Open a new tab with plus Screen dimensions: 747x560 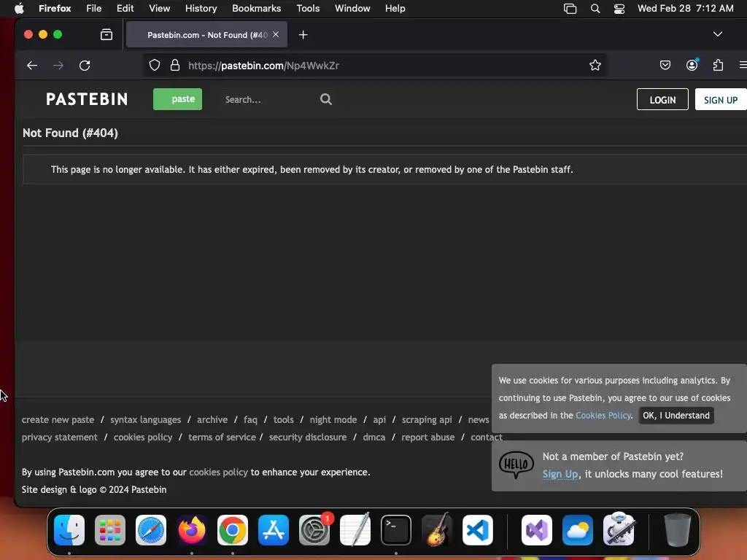[303, 35]
